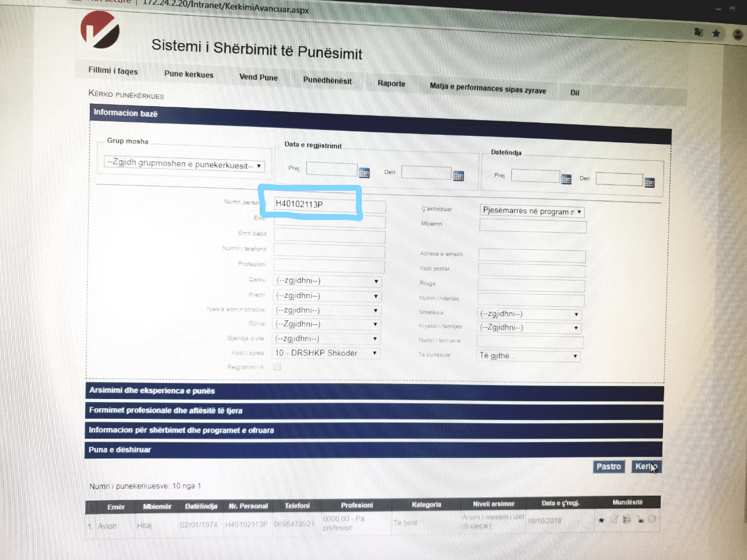This screenshot has width=747, height=560.
Task: Expand 'Arsimimi dhe eksperienca e punës' section
Action: [373, 391]
